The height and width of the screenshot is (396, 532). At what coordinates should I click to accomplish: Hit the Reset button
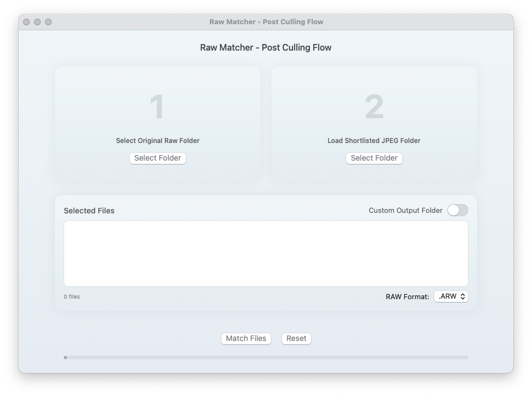(x=296, y=338)
